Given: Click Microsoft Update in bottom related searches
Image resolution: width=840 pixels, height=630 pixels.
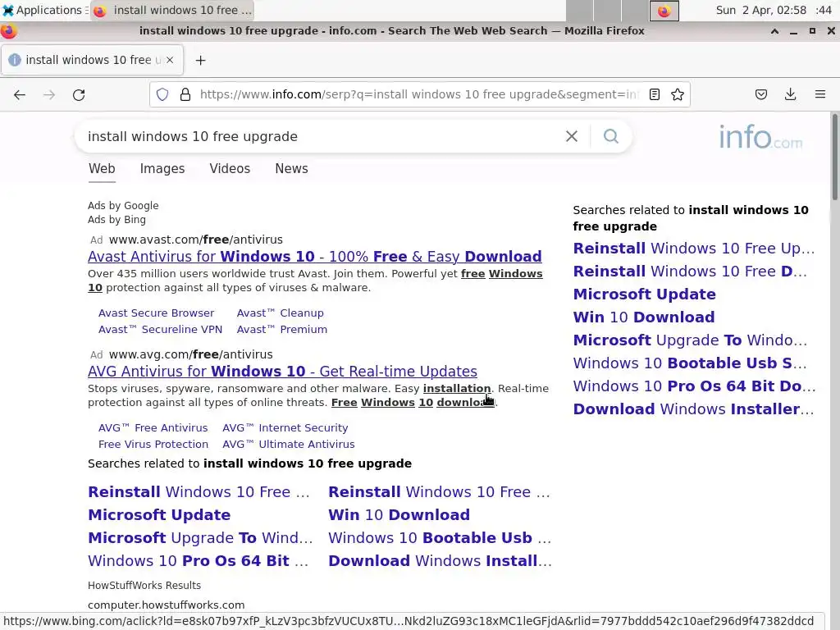Looking at the screenshot, I should (x=159, y=515).
